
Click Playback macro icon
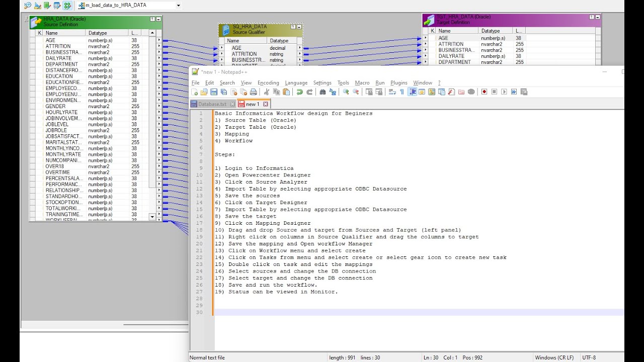504,92
